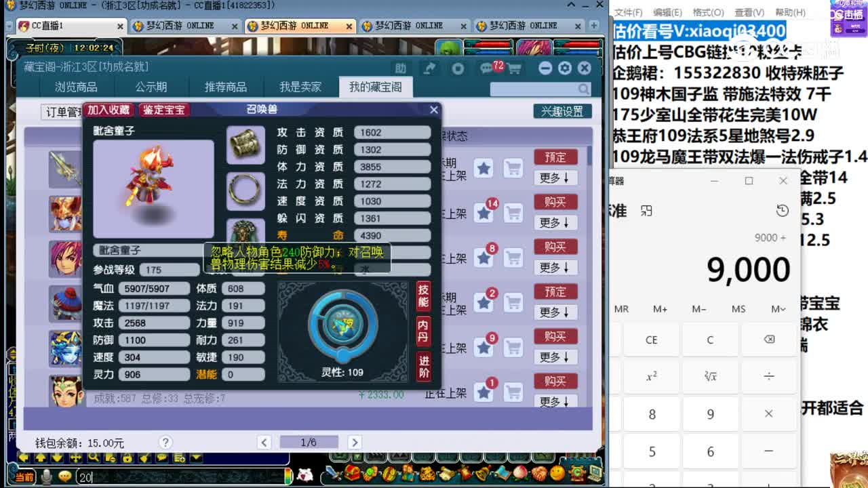Image resolution: width=868 pixels, height=488 pixels.
Task: Open messages bubble with 72 badge
Action: [x=488, y=68]
